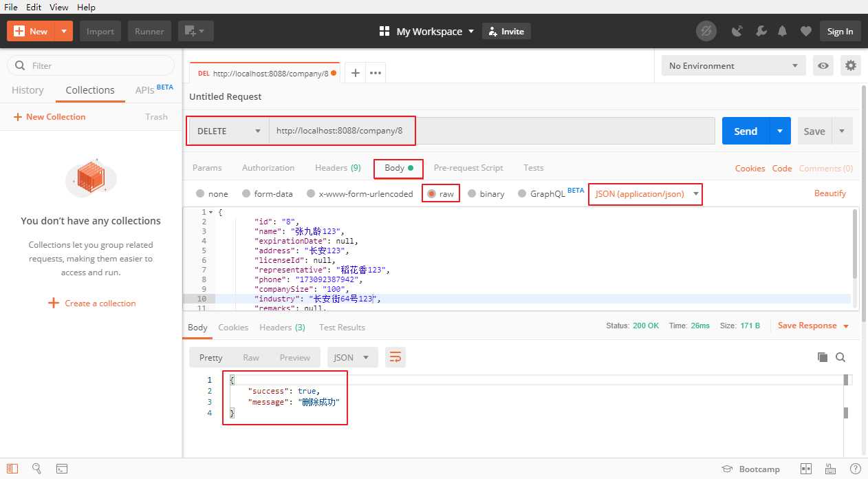
Task: Select the GraphQL body radio button
Action: click(x=522, y=194)
